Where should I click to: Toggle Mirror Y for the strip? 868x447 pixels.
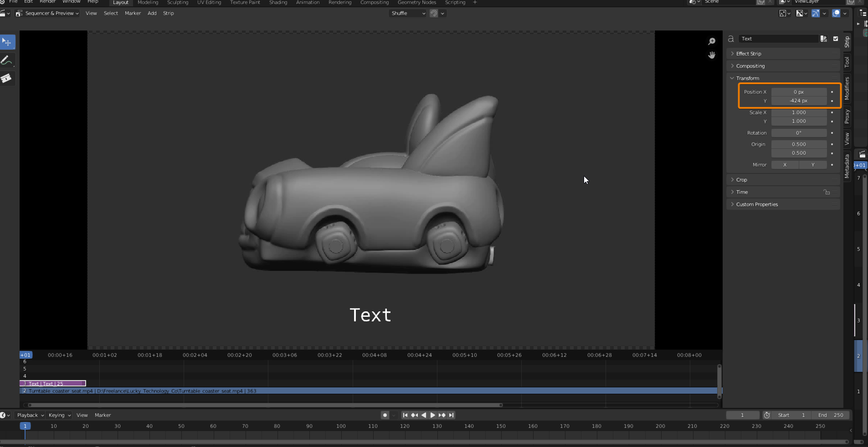tap(812, 165)
